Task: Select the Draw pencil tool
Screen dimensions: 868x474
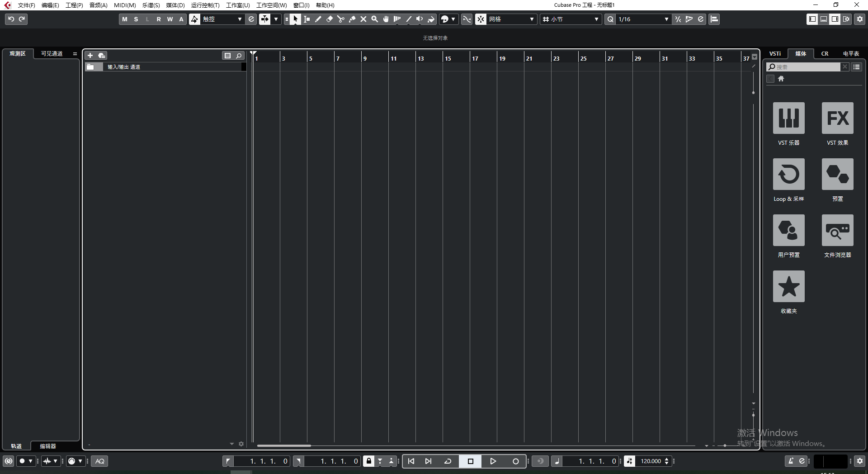Action: pyautogui.click(x=318, y=19)
